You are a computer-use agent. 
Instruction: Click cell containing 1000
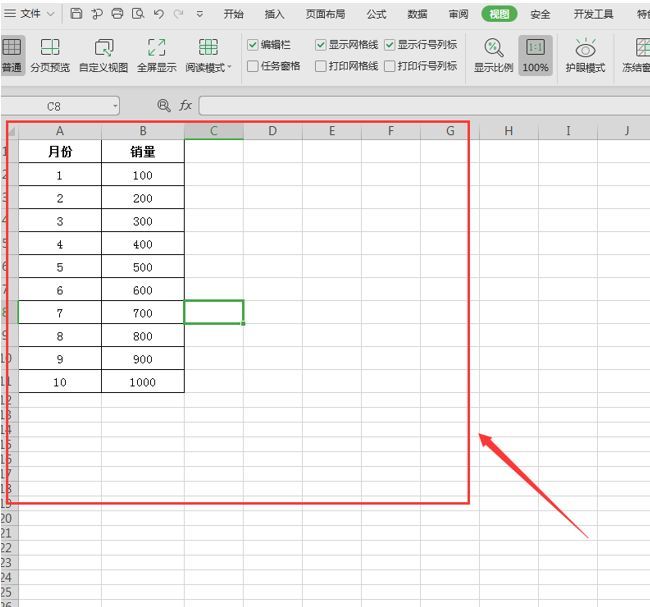(143, 382)
